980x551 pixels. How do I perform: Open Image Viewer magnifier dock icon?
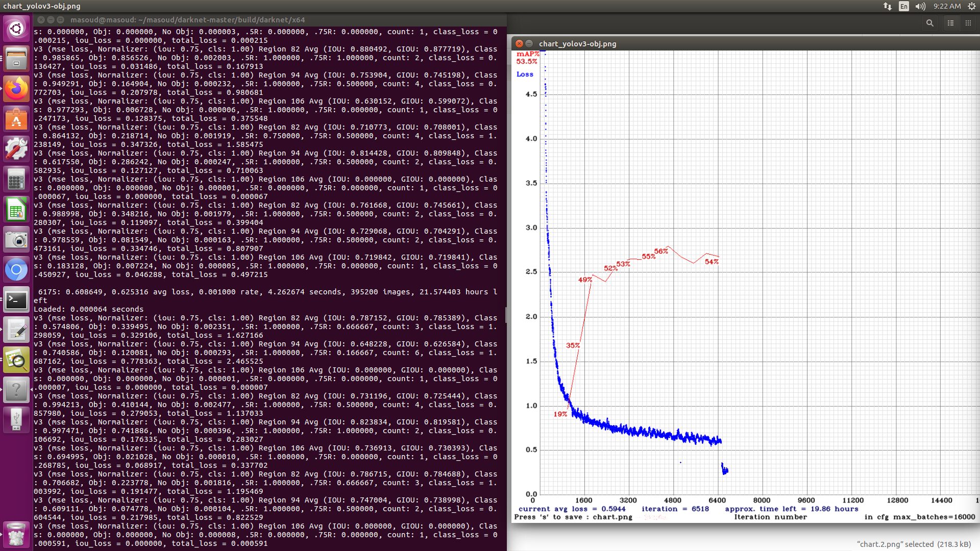(16, 360)
